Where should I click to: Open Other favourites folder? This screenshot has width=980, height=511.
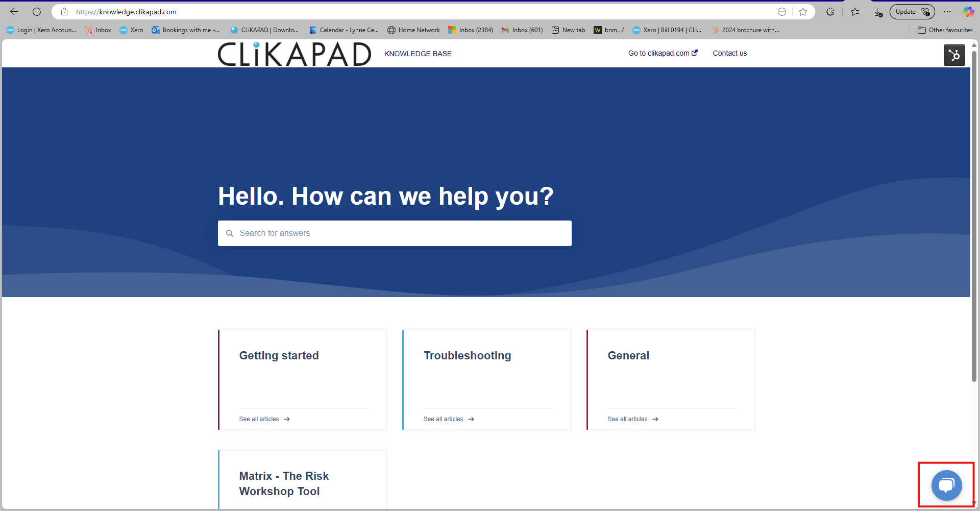click(x=945, y=30)
